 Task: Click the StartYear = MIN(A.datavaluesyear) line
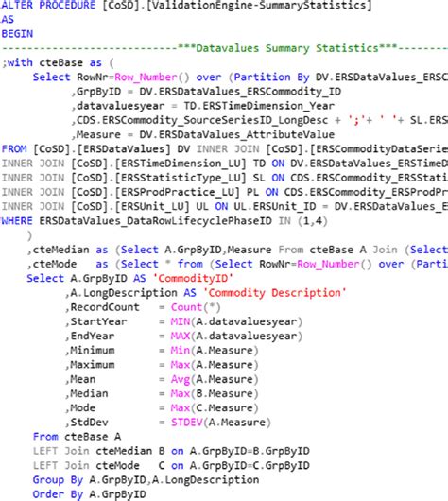pos(183,321)
